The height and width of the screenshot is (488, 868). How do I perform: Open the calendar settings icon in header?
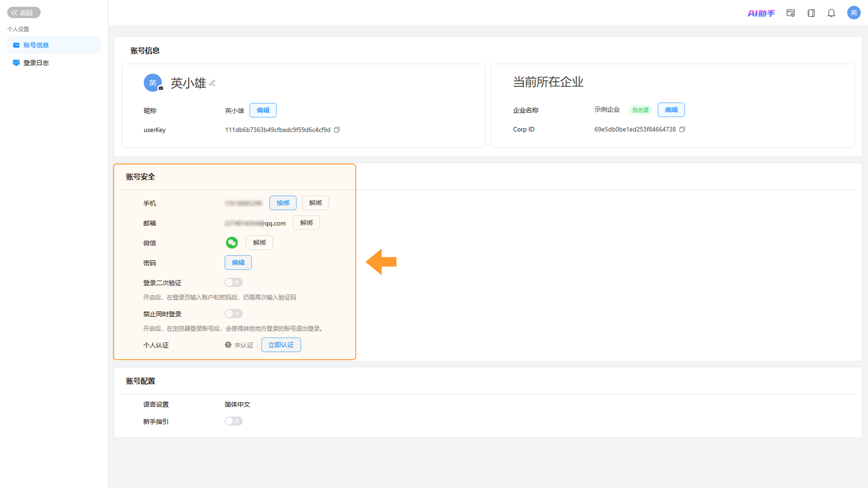[x=790, y=13]
